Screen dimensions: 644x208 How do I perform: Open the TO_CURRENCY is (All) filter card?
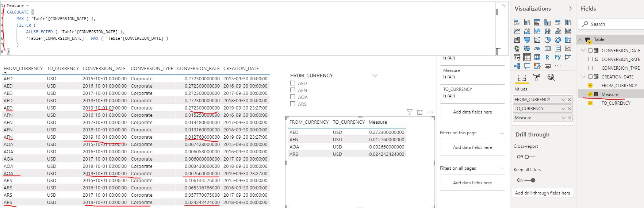click(472, 93)
